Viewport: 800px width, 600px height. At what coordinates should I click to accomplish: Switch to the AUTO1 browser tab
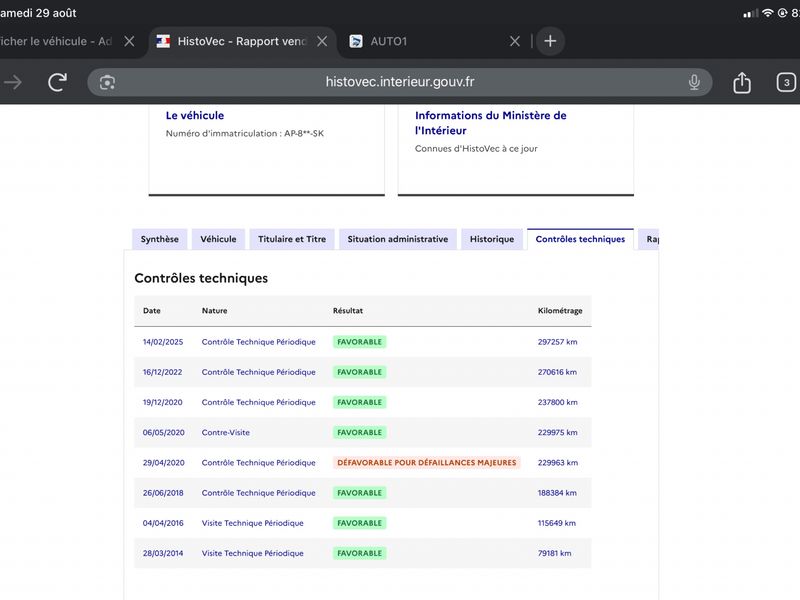tap(434, 41)
